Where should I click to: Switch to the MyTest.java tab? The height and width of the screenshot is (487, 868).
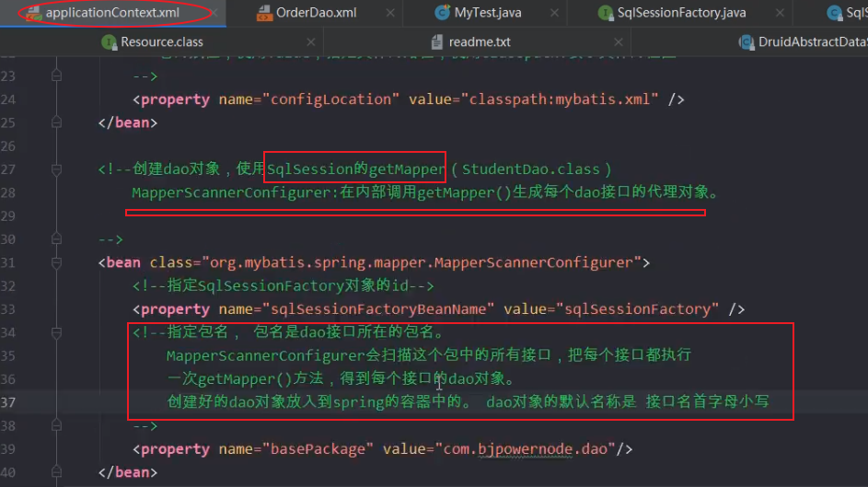(487, 12)
